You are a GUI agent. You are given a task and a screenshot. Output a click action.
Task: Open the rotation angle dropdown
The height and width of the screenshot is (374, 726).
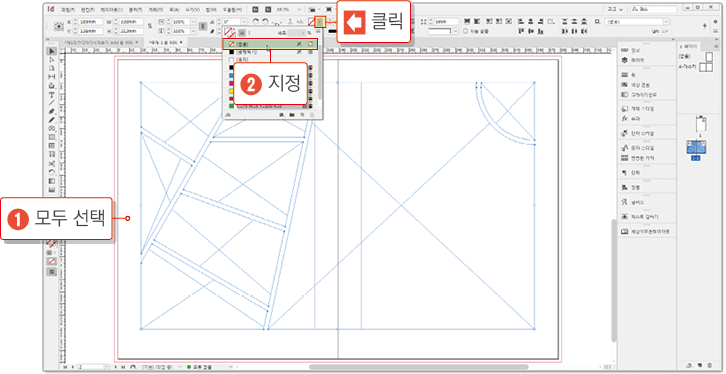point(244,21)
